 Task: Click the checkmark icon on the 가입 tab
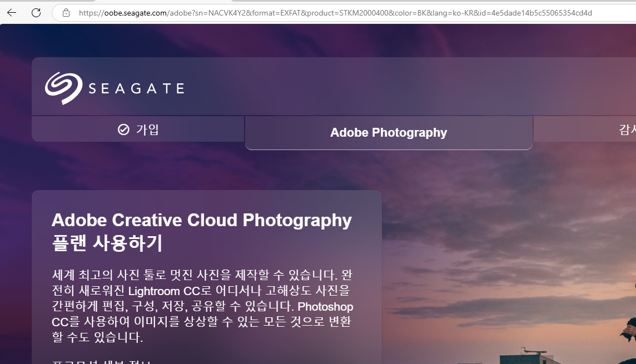point(123,129)
